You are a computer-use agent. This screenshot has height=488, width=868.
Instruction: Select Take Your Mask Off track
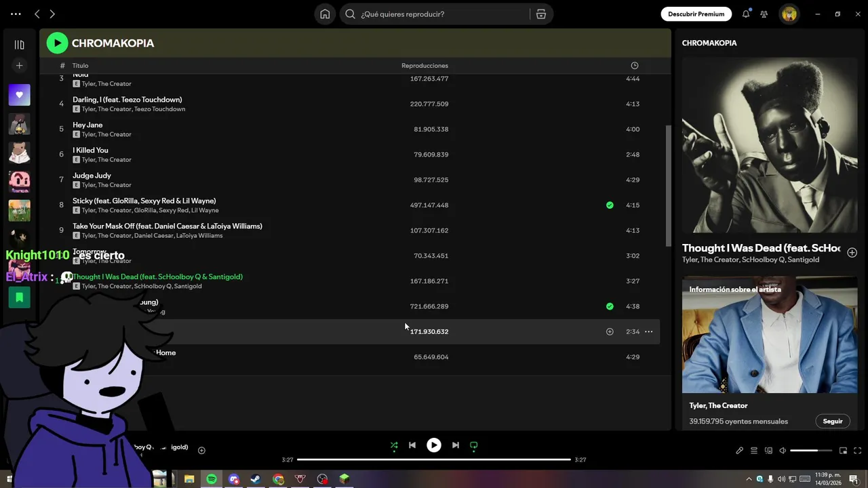(167, 226)
